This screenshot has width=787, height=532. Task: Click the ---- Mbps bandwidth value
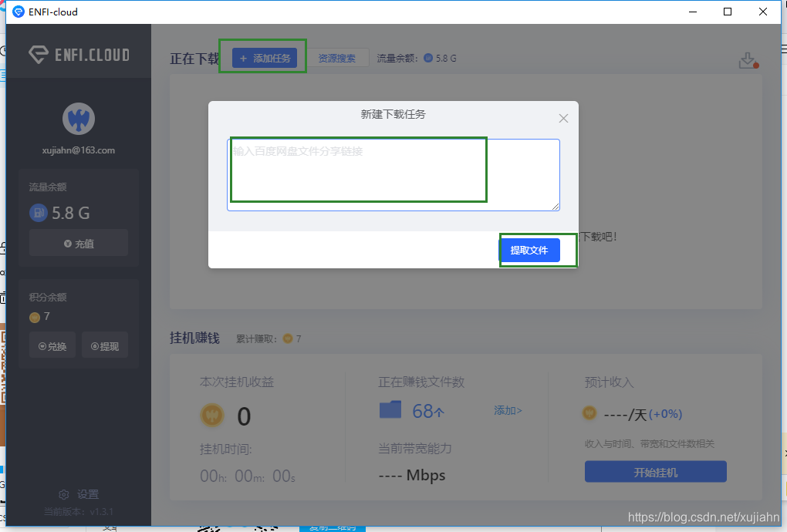[x=412, y=475]
